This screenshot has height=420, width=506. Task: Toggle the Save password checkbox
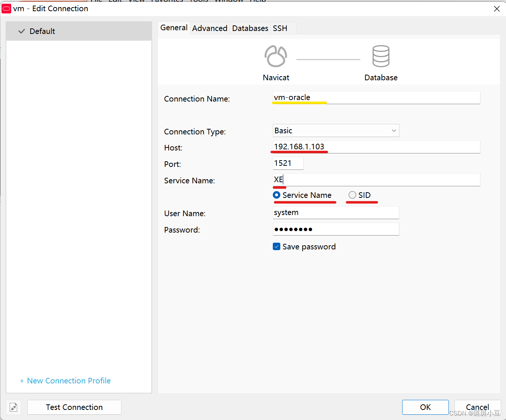[277, 246]
